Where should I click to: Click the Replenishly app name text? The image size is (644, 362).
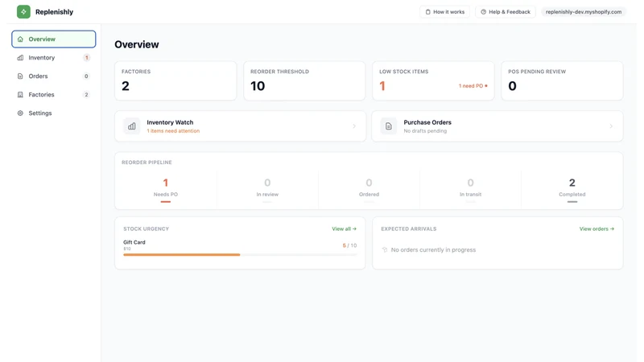coord(54,12)
